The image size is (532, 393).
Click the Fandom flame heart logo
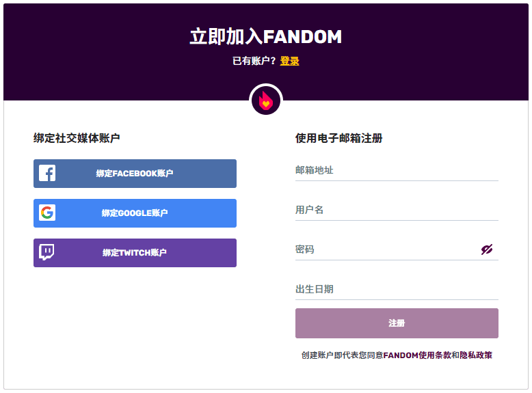(x=266, y=100)
